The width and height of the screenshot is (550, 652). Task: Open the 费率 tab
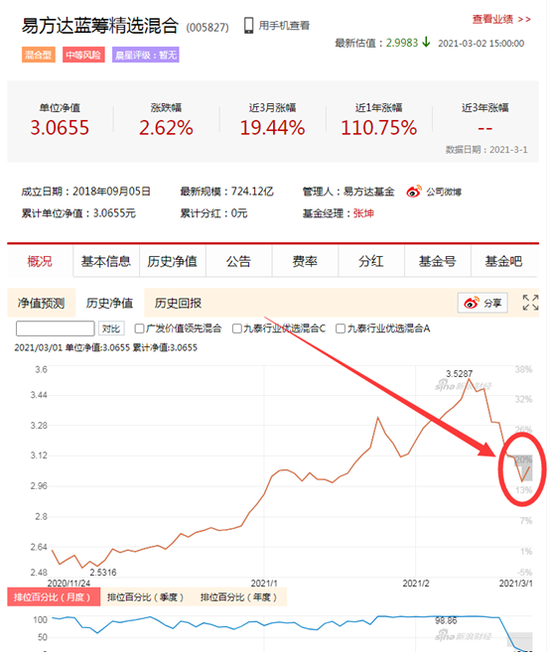pyautogui.click(x=305, y=262)
